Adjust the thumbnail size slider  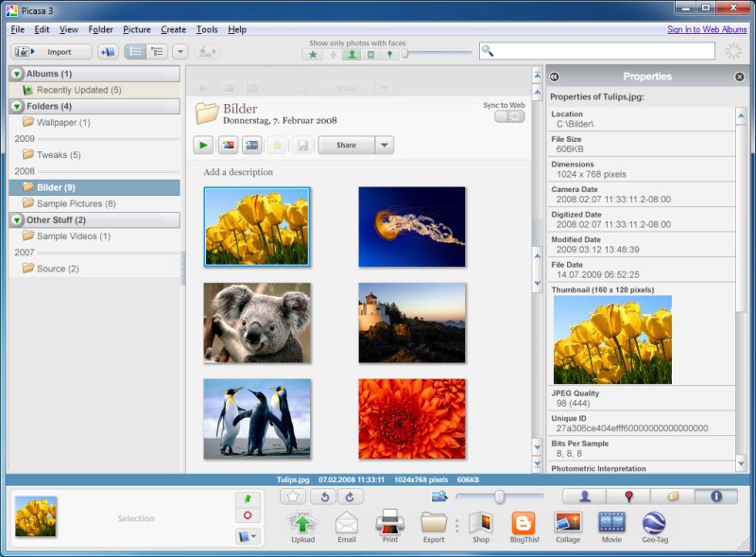point(500,496)
